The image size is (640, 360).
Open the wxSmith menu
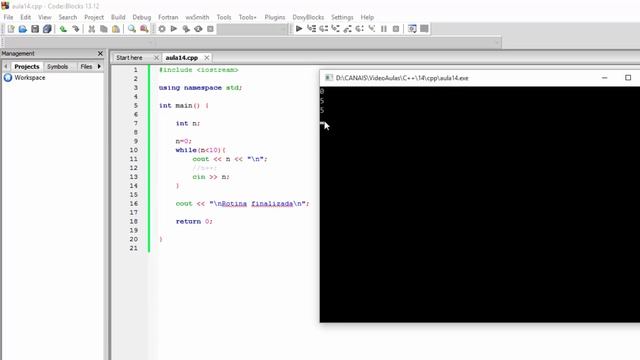click(197, 17)
